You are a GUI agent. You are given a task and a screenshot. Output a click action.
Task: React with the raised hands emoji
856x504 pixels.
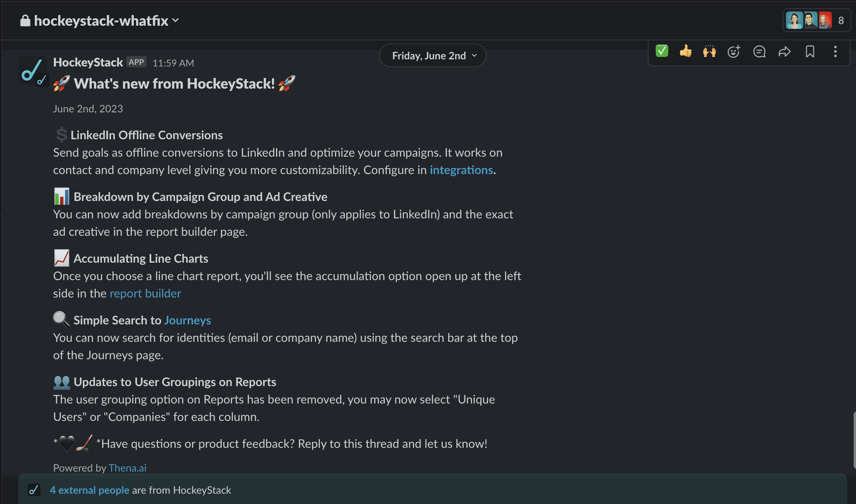(x=709, y=51)
